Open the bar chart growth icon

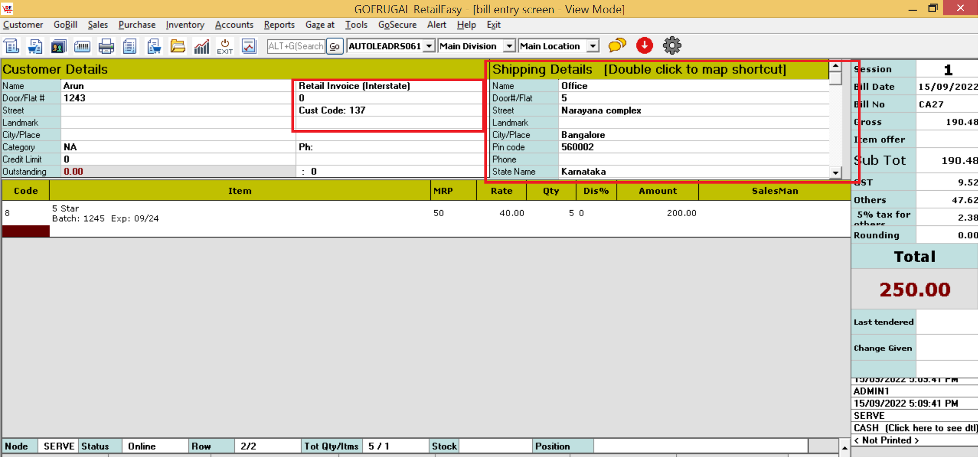tap(201, 46)
